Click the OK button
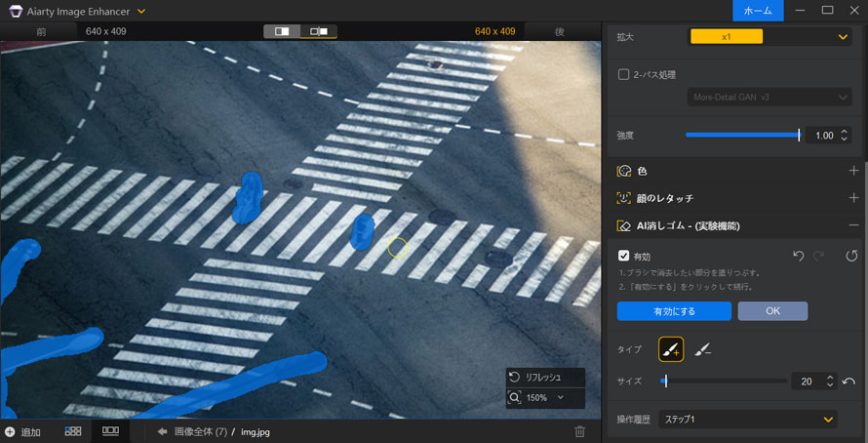Image resolution: width=868 pixels, height=443 pixels. [x=772, y=311]
